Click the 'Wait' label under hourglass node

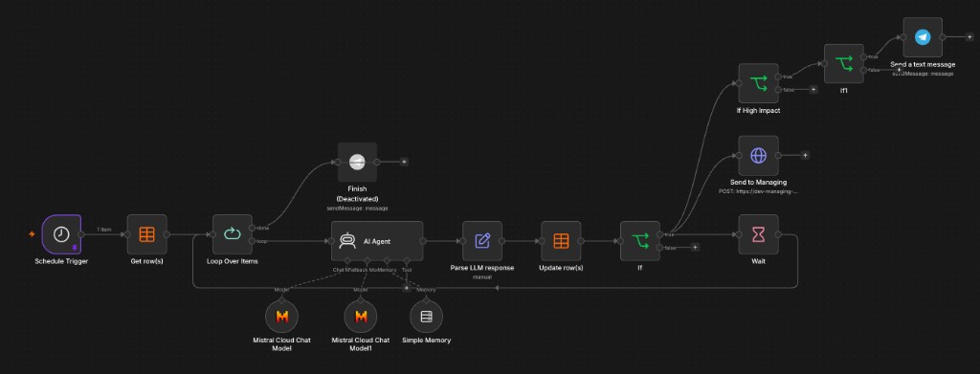(x=759, y=261)
